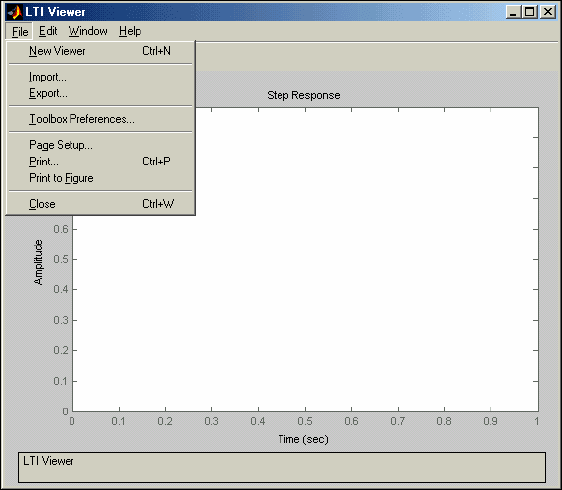Image resolution: width=562 pixels, height=490 pixels.
Task: Open the Edit menu
Action: [x=48, y=31]
